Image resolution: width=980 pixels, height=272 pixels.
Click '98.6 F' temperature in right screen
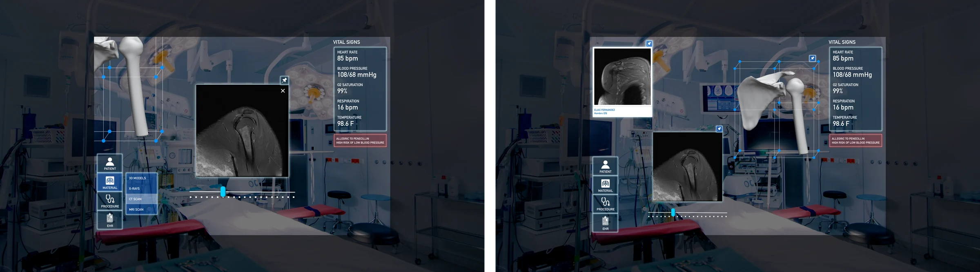841,124
